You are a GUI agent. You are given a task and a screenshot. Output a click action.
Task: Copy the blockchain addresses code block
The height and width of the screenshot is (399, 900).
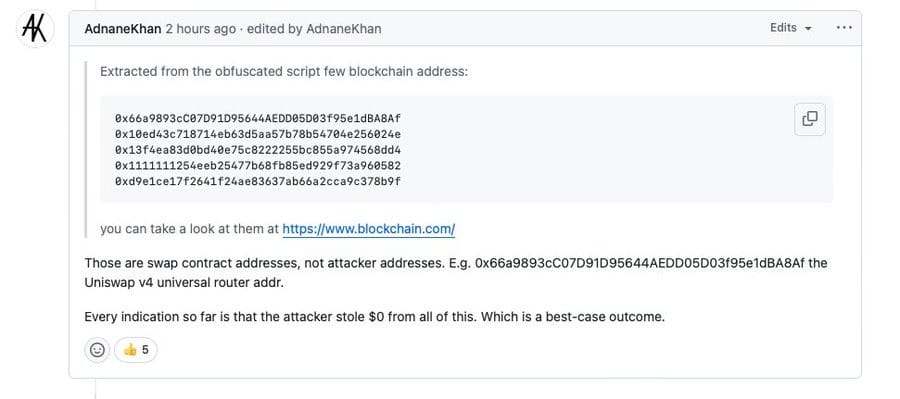(x=809, y=119)
